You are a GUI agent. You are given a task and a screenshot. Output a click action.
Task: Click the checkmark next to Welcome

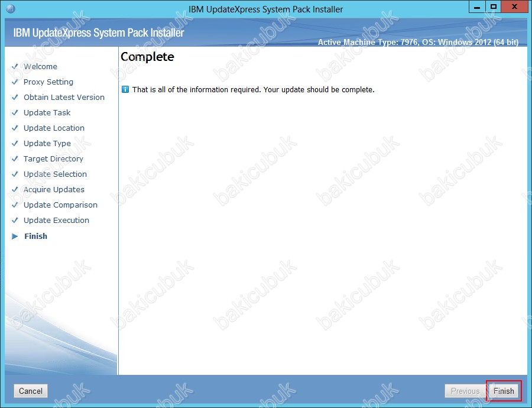tap(15, 67)
